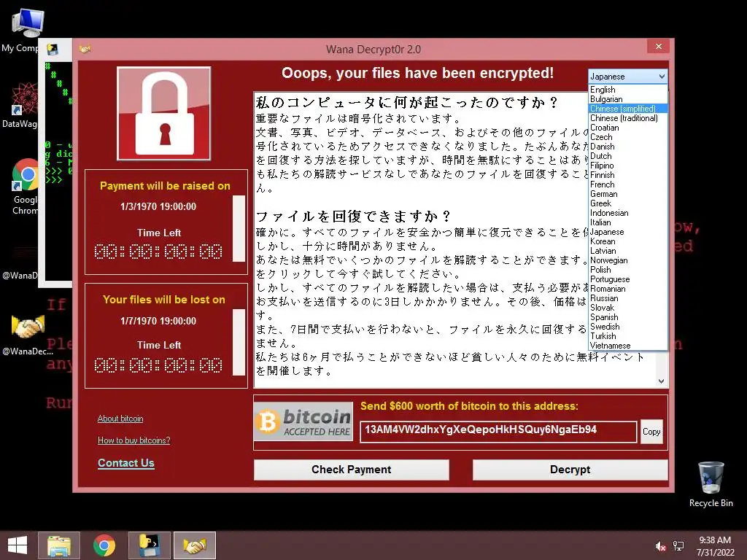Screen dimensions: 747x560
Task: Choose Filipino language option
Action: 628,166
